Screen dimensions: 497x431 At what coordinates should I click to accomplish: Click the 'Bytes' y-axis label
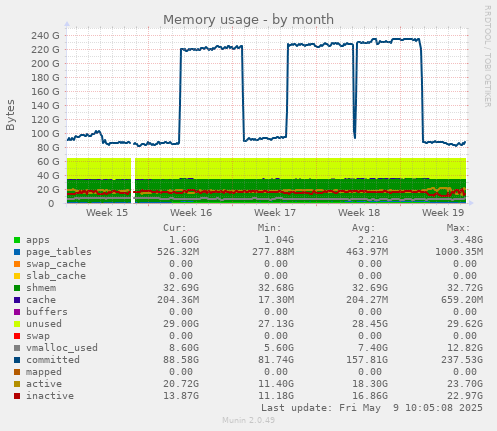10,115
